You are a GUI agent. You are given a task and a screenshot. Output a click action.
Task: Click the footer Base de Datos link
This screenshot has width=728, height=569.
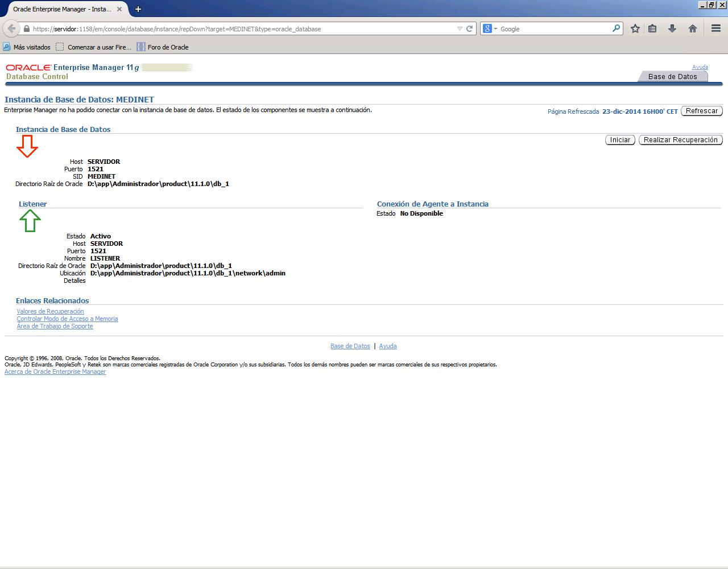(x=350, y=346)
